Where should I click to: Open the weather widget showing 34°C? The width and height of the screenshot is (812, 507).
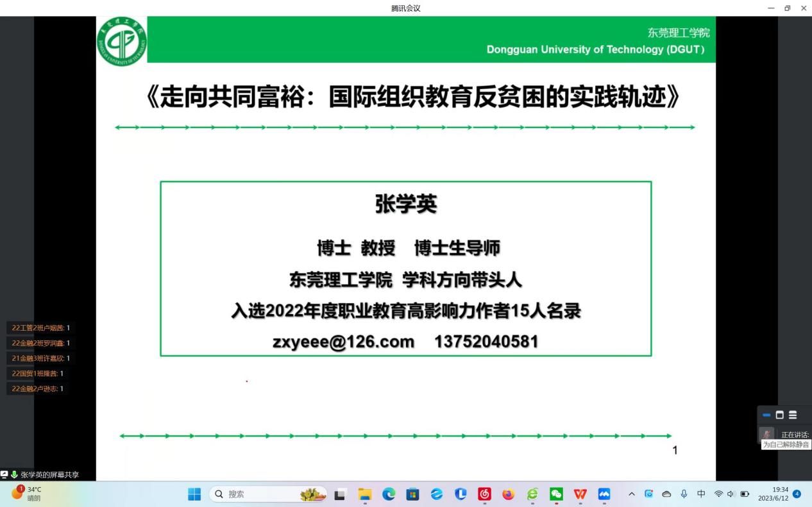tap(27, 494)
